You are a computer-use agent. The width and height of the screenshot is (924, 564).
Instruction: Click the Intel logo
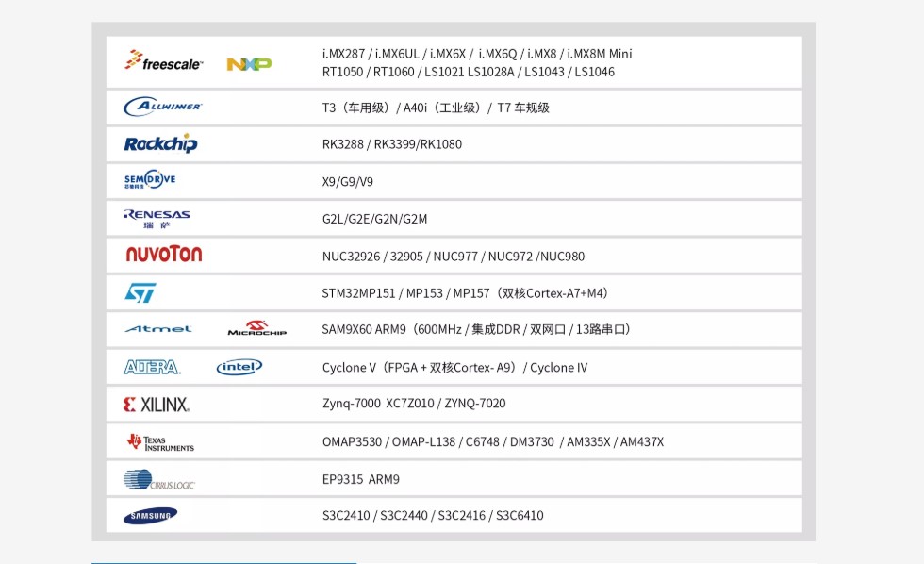click(x=239, y=367)
